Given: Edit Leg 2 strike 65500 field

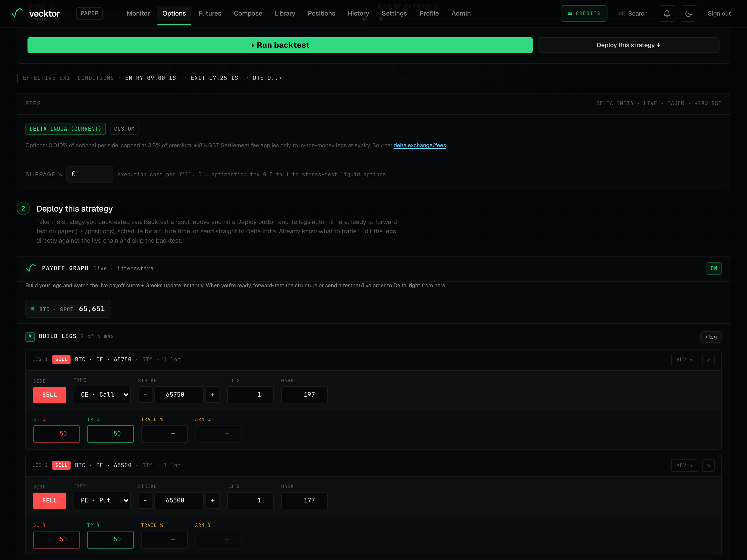Looking at the screenshot, I should click(179, 500).
